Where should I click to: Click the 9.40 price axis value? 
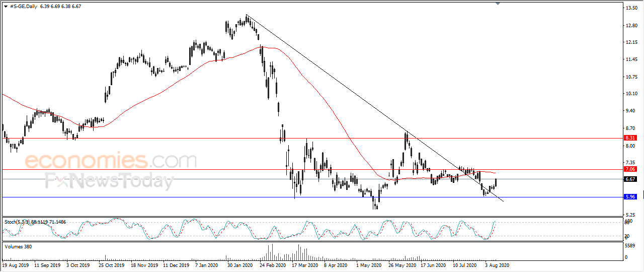tap(631, 111)
